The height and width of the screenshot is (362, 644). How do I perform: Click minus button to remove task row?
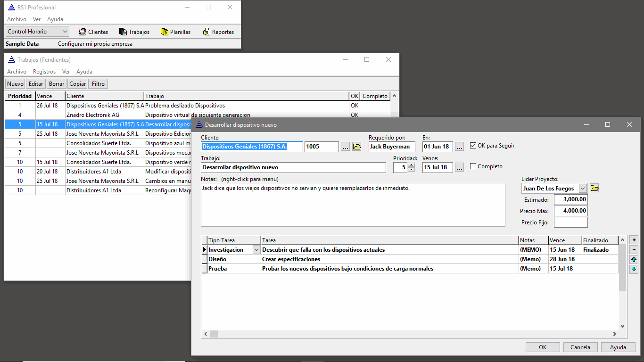coord(634,250)
